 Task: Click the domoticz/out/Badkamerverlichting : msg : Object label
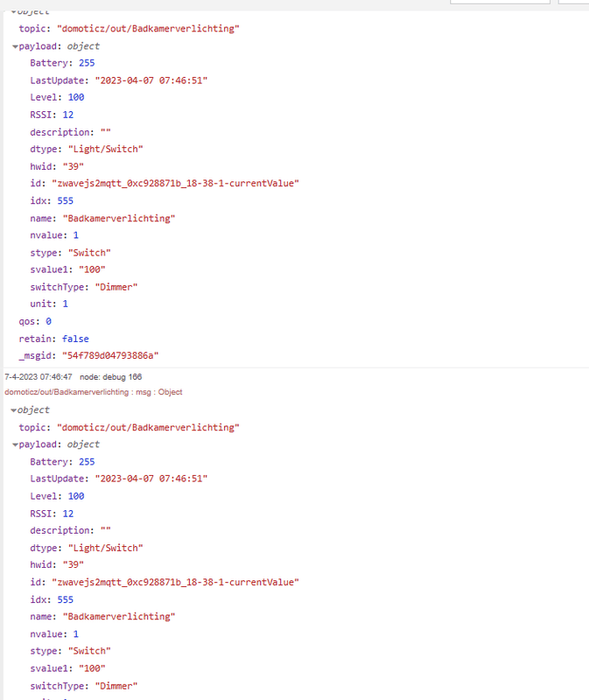[x=94, y=392]
